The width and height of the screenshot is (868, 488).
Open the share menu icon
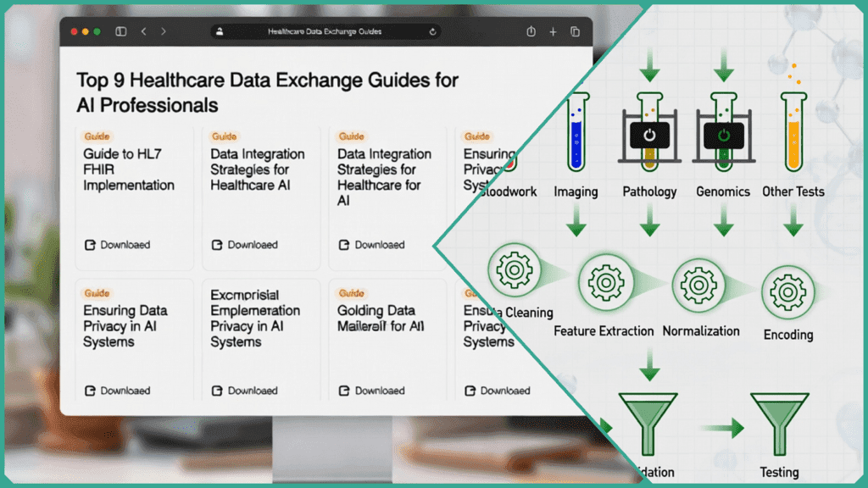pyautogui.click(x=530, y=31)
